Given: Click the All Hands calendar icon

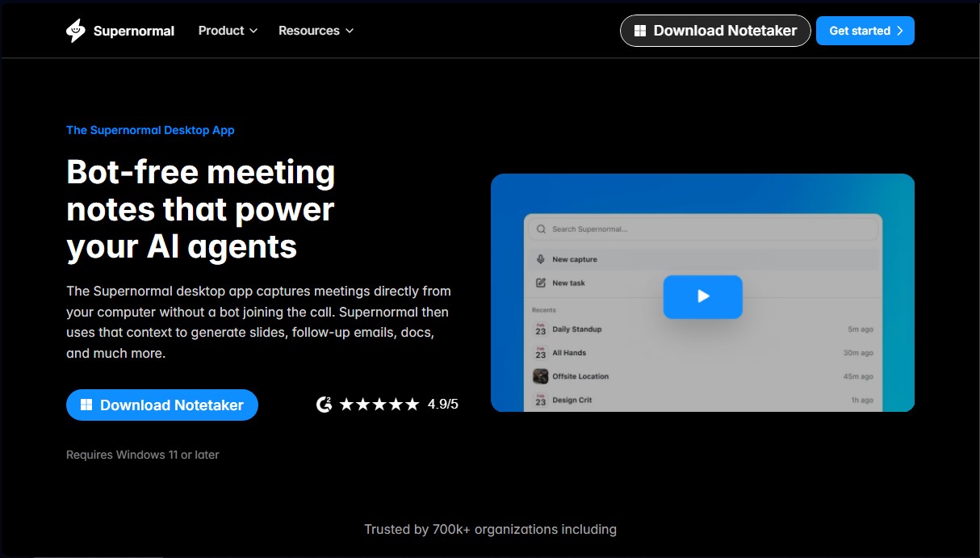Looking at the screenshot, I should tap(541, 353).
